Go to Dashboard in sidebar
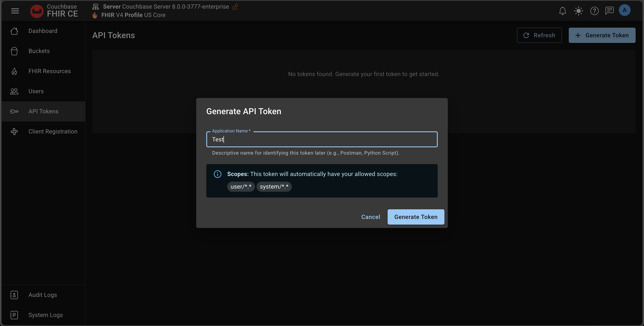 click(43, 31)
